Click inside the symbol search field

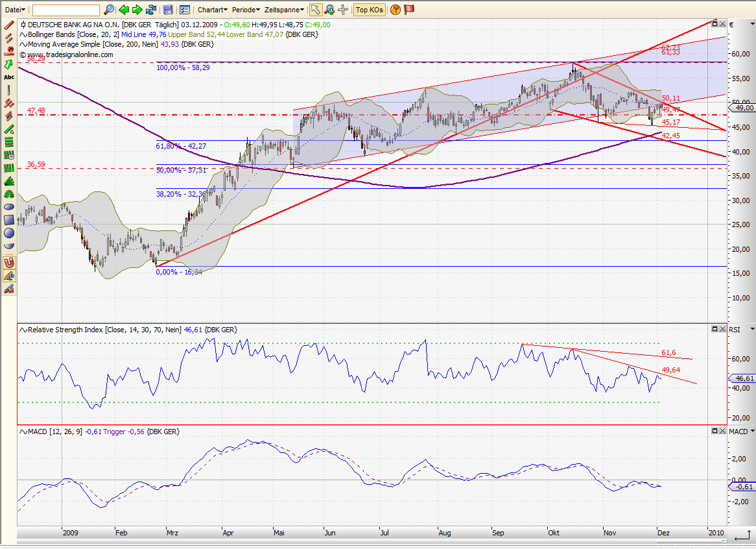click(65, 10)
